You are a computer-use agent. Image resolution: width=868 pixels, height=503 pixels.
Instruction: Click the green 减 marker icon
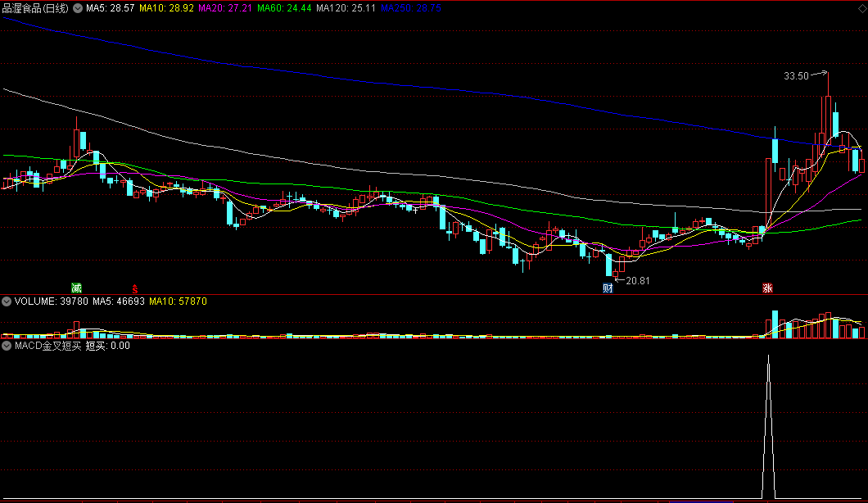point(76,288)
